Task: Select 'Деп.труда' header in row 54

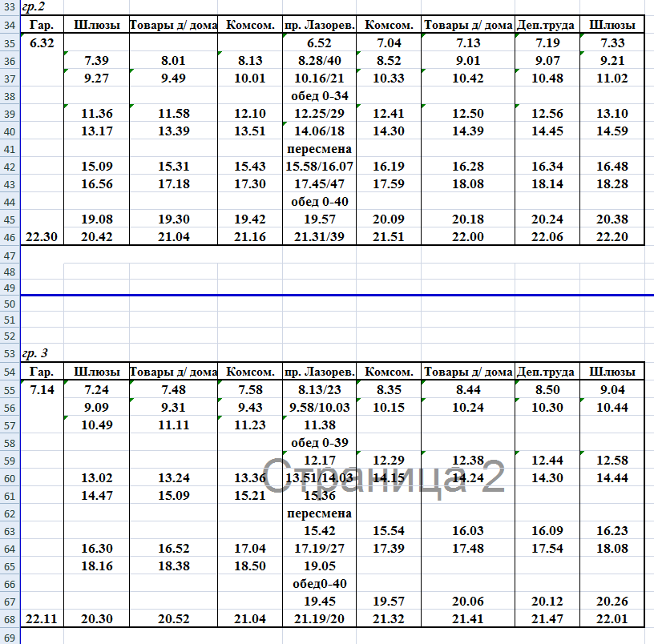Action: (x=547, y=372)
